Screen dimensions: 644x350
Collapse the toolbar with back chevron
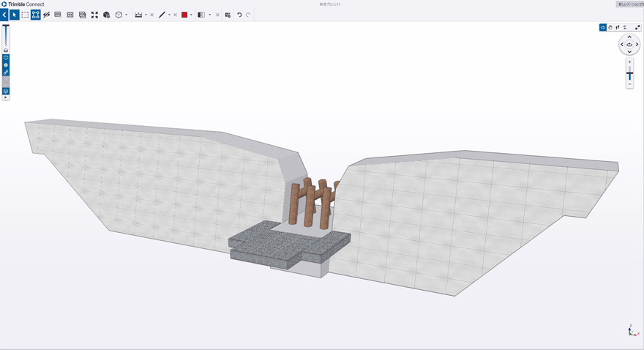(x=4, y=15)
